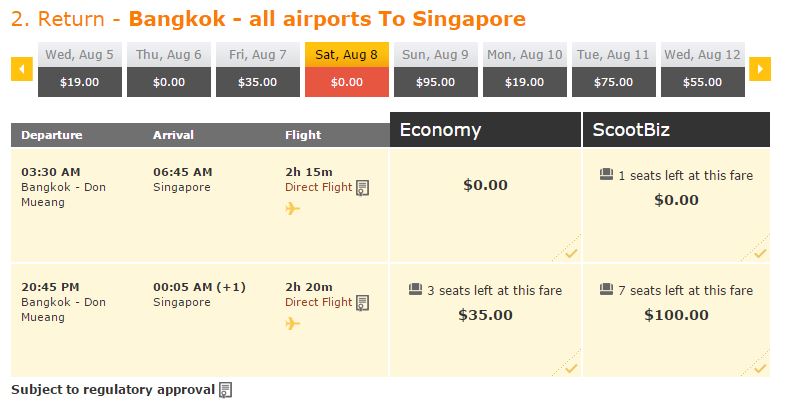Select the Fri, Aug 7 $35.00 date
Screen dimensions: 787x403
pyautogui.click(x=257, y=69)
